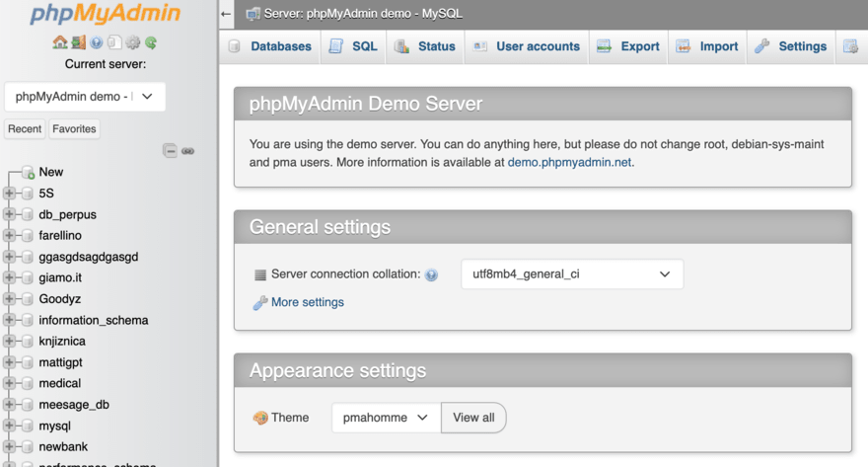The height and width of the screenshot is (467, 868).
Task: Click the Favorites button
Action: pos(74,129)
